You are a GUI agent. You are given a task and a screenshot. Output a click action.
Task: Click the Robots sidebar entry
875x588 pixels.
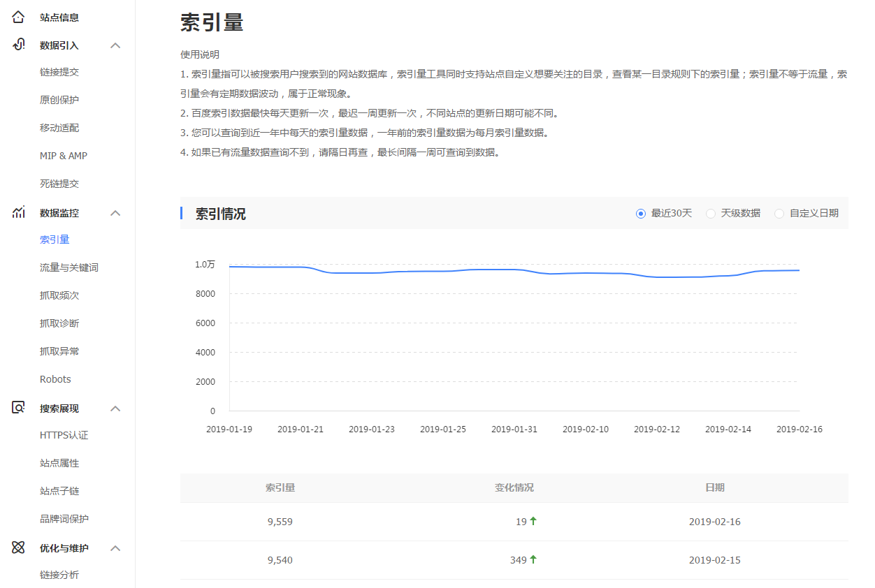pyautogui.click(x=55, y=378)
